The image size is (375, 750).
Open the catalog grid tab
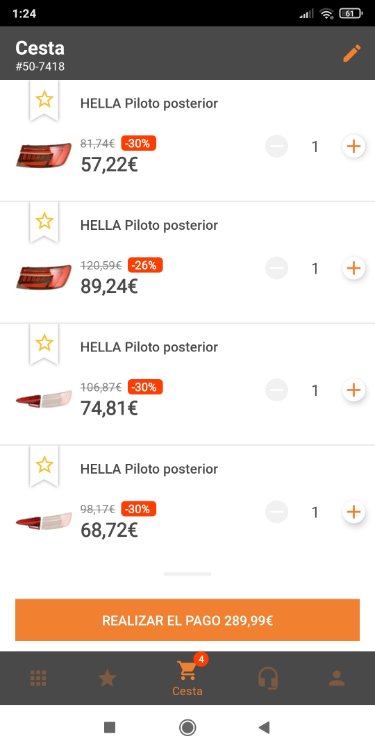(38, 678)
